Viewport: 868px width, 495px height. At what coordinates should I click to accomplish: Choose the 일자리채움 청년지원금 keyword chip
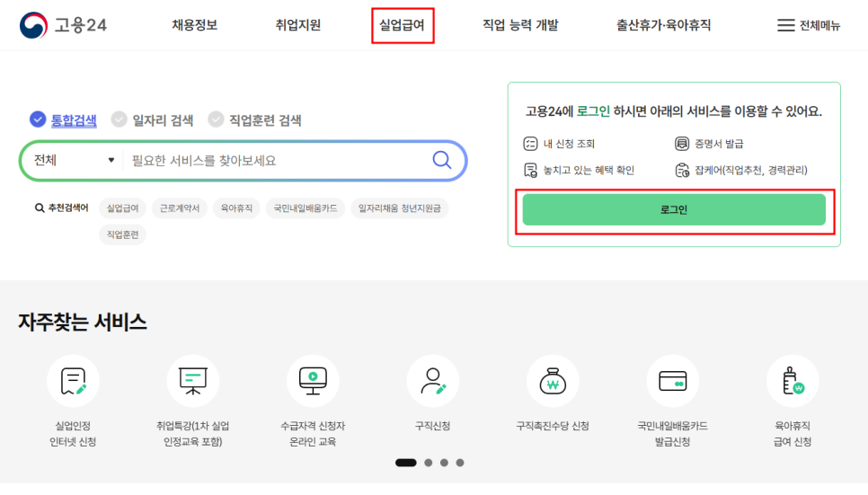pos(399,208)
